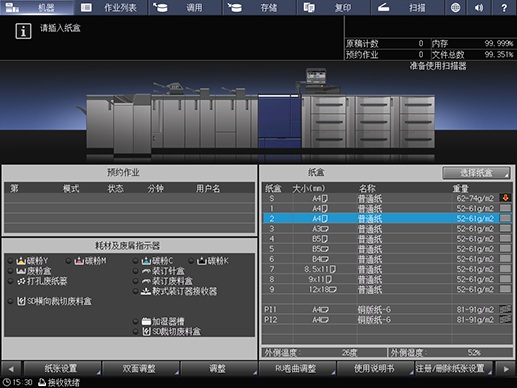Click the globe language icon

point(455,7)
